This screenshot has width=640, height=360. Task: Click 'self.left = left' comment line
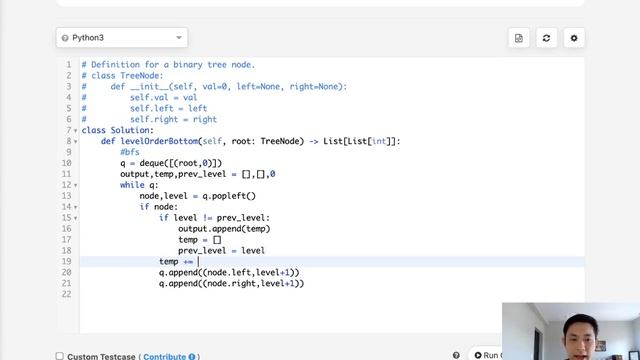click(169, 108)
